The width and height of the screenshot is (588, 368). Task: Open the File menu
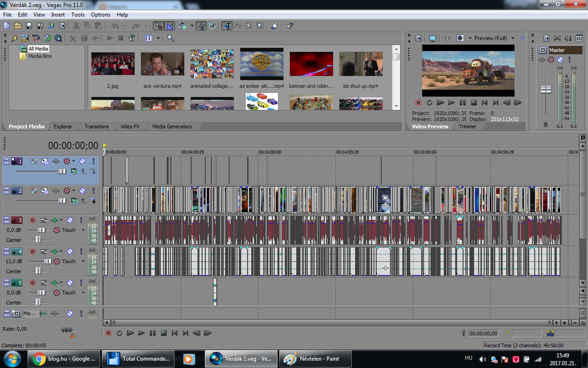(7, 15)
